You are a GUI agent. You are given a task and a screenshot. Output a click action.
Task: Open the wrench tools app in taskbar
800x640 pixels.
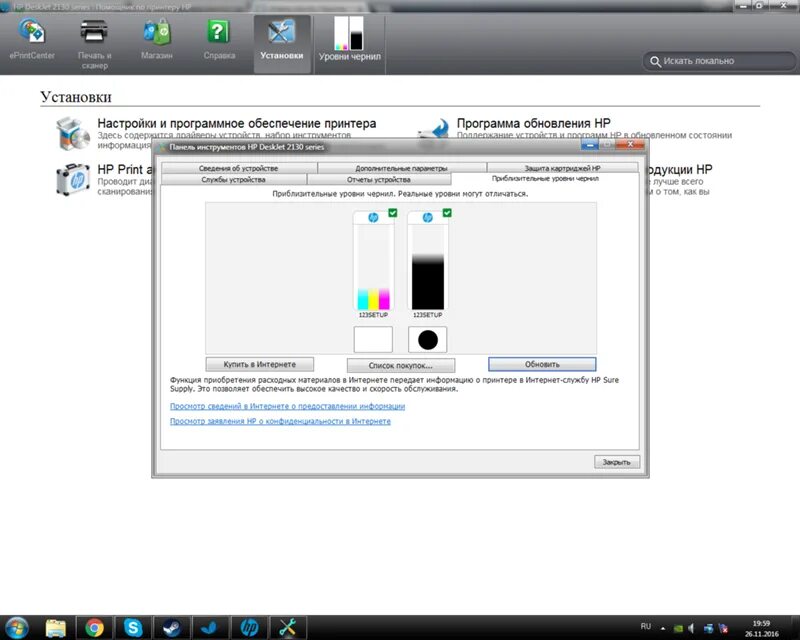[288, 628]
